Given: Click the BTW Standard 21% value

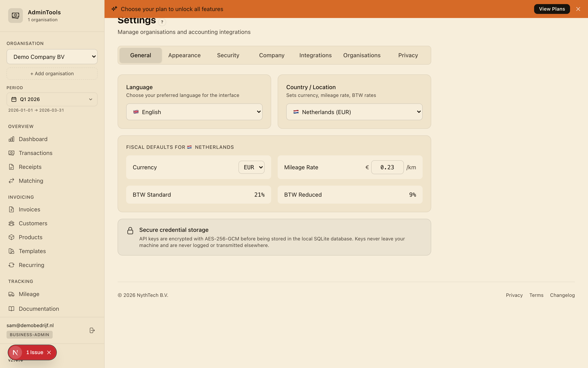Looking at the screenshot, I should click(259, 195).
